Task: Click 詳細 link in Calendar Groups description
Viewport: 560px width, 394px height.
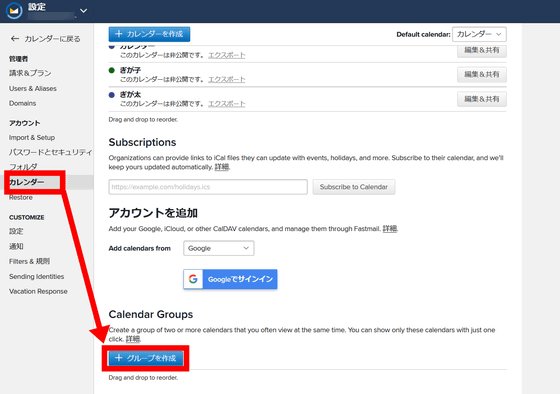Action: coord(133,339)
